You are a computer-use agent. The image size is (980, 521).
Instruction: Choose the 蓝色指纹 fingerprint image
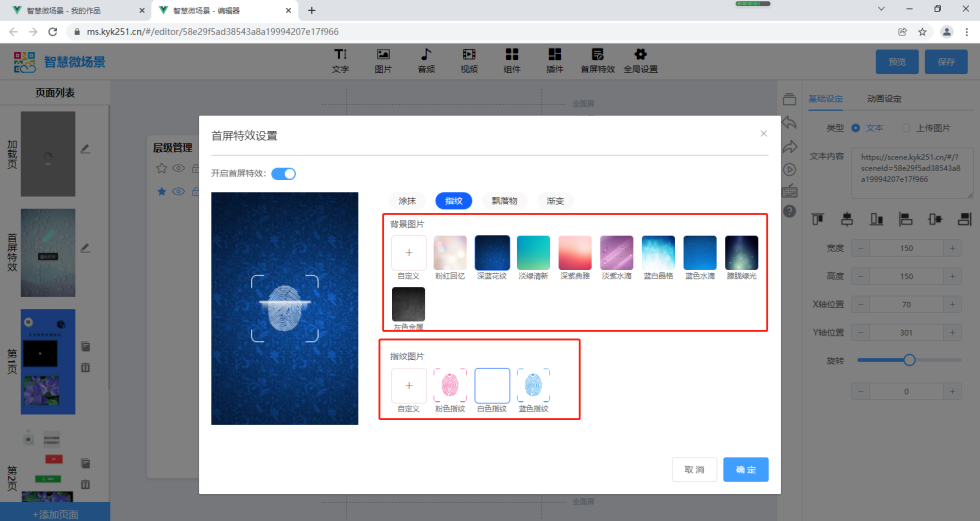(x=534, y=385)
